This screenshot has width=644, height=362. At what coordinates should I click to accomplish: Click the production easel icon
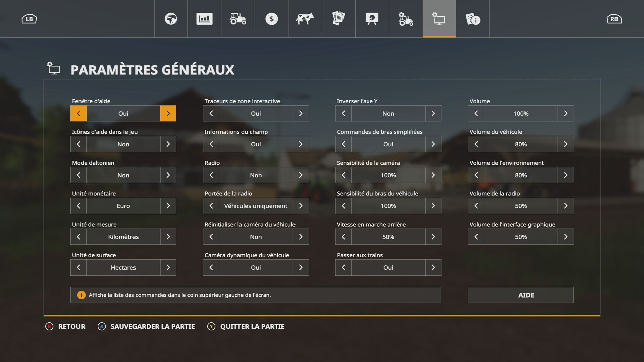pos(372,19)
